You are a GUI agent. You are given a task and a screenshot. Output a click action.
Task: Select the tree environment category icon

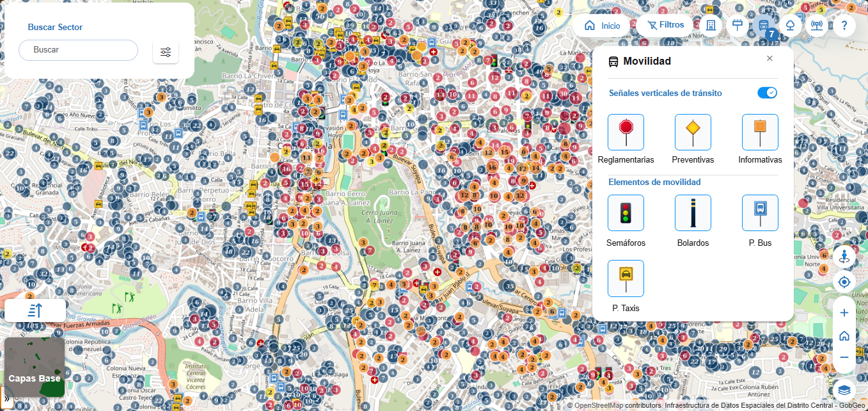point(791,26)
